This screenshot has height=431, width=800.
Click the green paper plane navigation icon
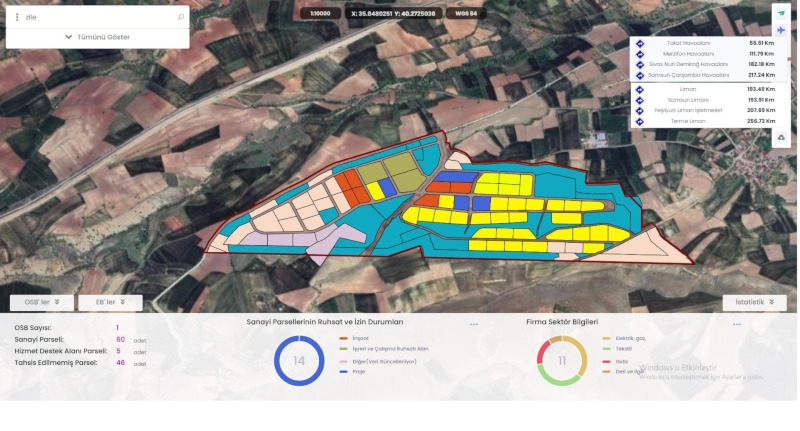coord(780,12)
